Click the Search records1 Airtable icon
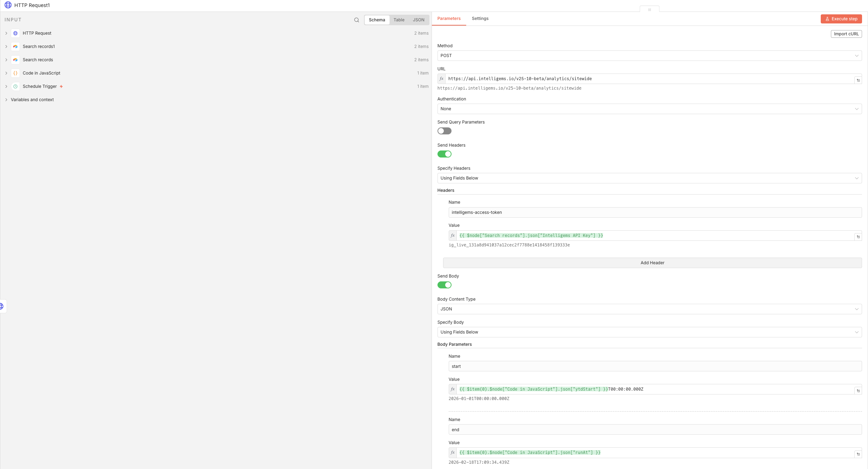The image size is (868, 469). pos(15,47)
